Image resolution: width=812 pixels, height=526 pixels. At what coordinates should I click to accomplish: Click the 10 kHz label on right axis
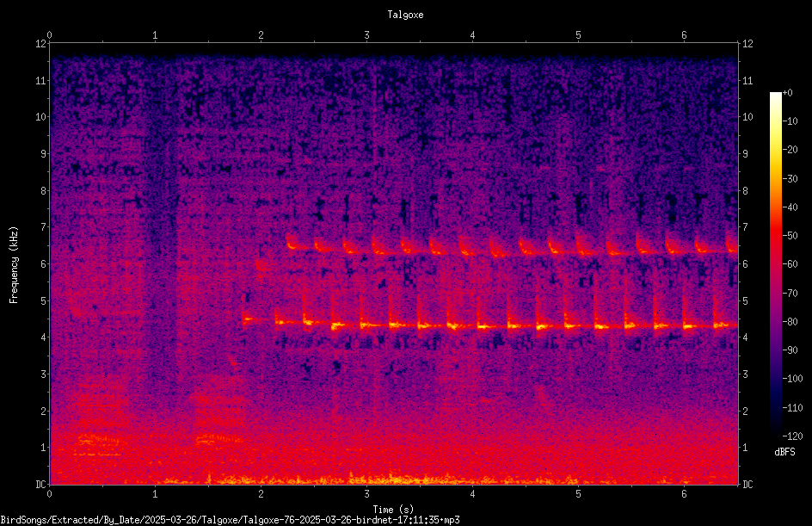(747, 117)
